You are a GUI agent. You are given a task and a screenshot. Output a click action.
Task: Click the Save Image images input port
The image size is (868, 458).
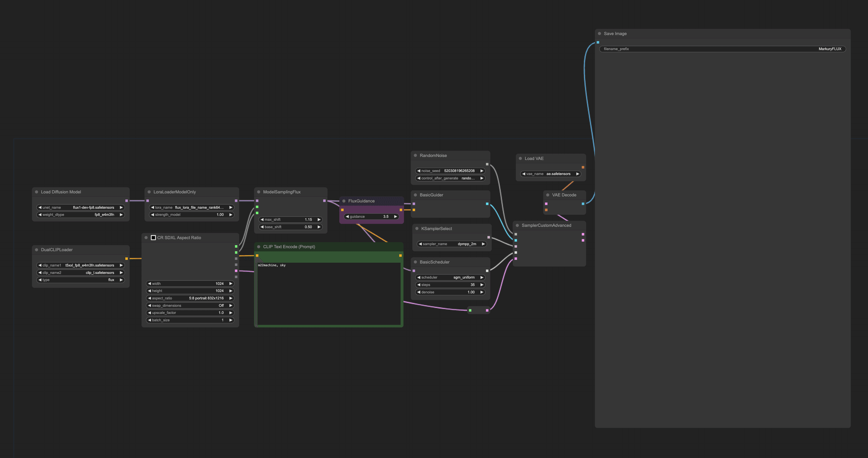(598, 42)
